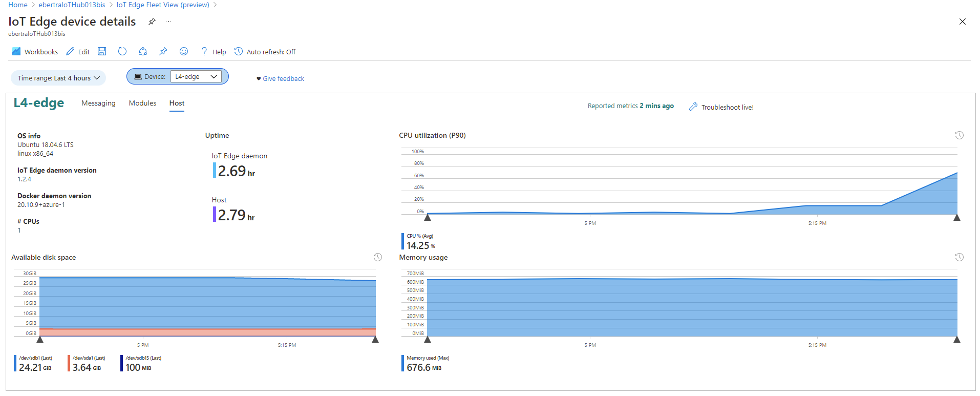Switch to the Modules tab
This screenshot has height=396, width=980.
142,103
